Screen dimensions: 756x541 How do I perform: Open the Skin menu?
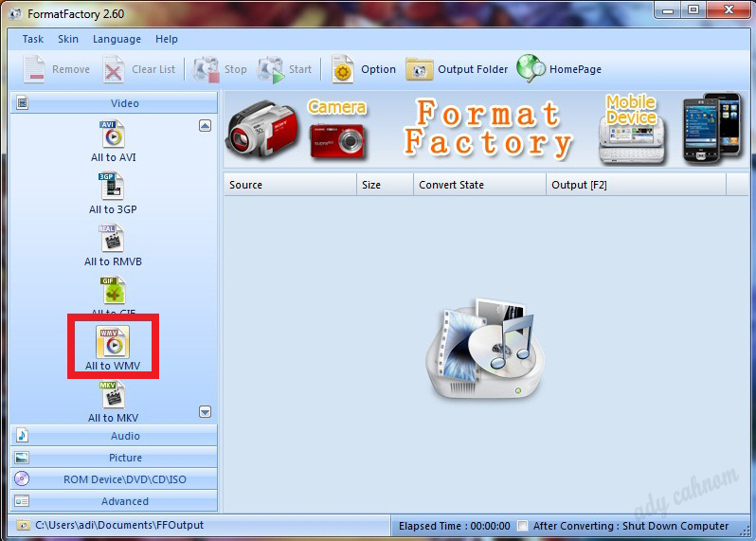coord(68,39)
